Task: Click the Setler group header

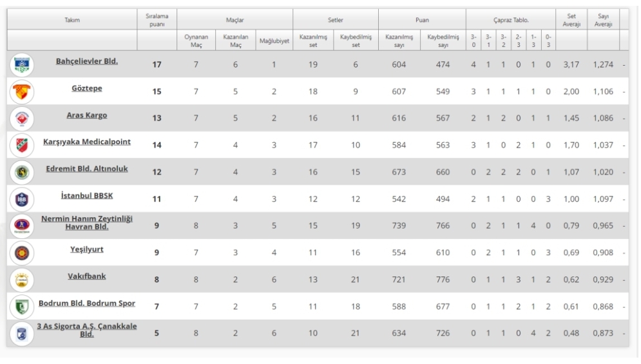Action: pyautogui.click(x=336, y=19)
